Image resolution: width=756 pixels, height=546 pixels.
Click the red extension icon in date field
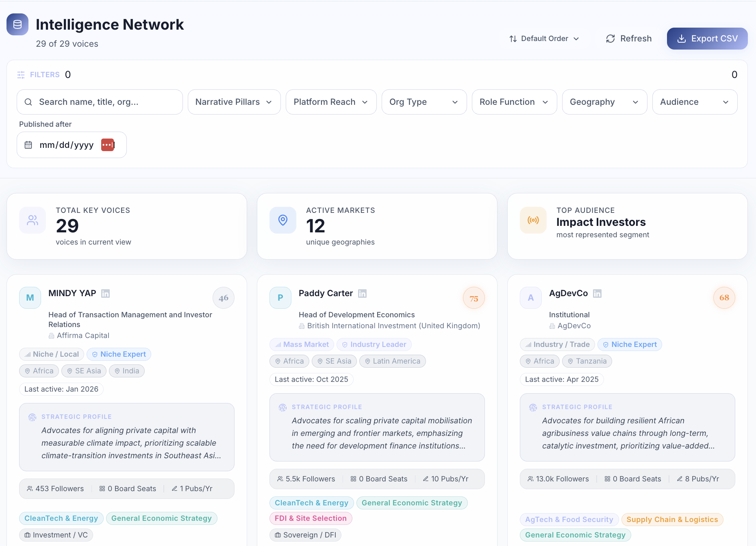(108, 145)
